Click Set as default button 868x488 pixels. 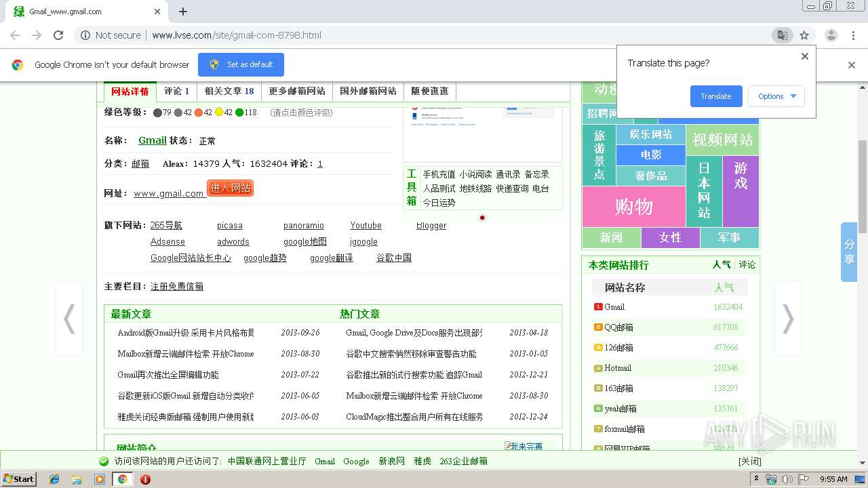[x=241, y=64]
